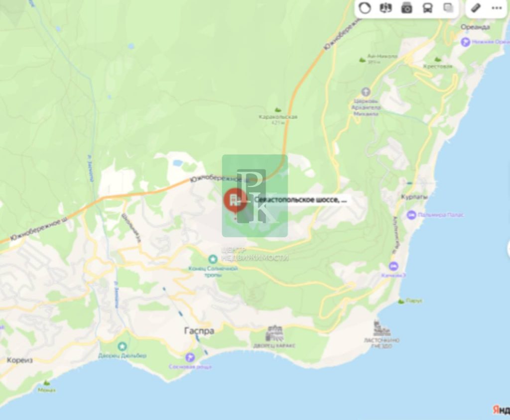
Task: Click the Гаспра town label
Action: point(199,331)
